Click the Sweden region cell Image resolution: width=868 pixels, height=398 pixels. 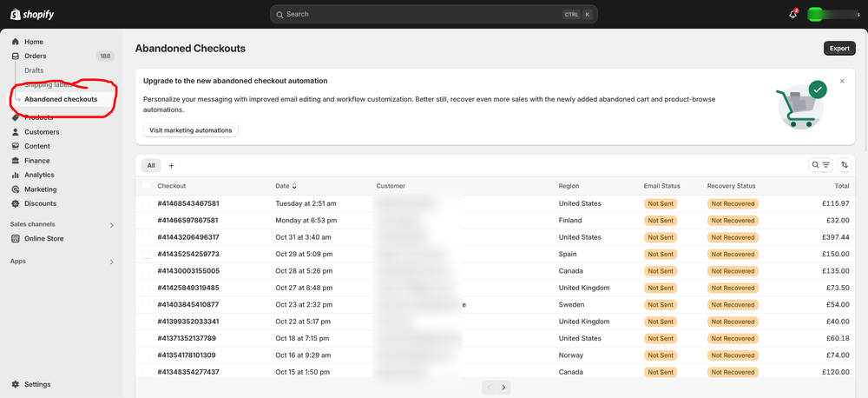[571, 305]
